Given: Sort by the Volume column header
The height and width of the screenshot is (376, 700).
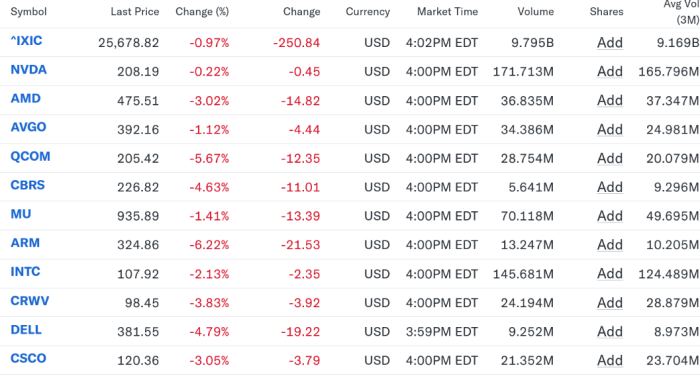Looking at the screenshot, I should coord(536,12).
